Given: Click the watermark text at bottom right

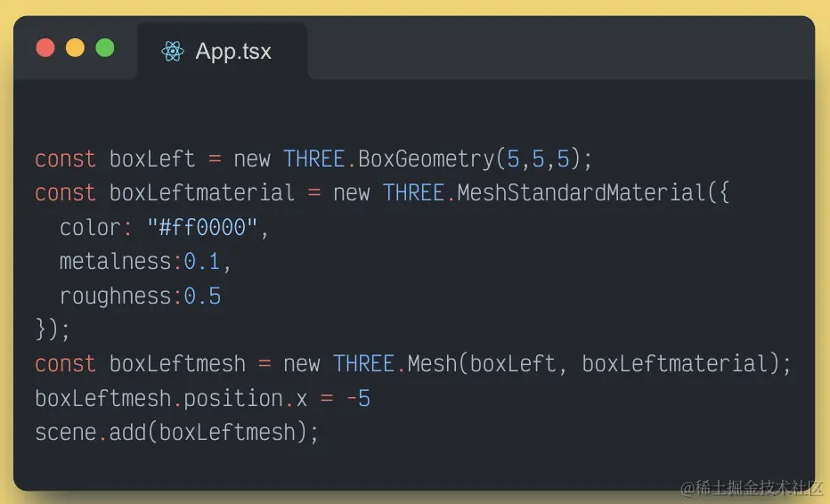Looking at the screenshot, I should [x=753, y=488].
